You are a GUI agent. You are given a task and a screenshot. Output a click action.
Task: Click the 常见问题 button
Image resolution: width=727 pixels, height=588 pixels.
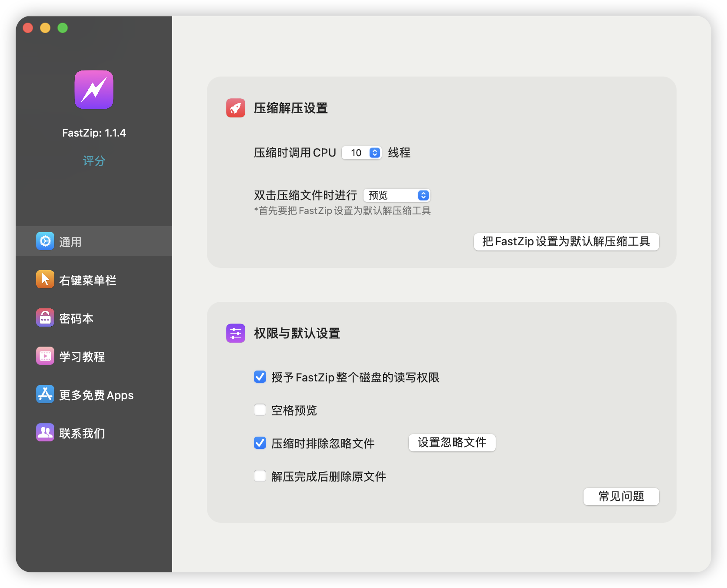tap(621, 496)
